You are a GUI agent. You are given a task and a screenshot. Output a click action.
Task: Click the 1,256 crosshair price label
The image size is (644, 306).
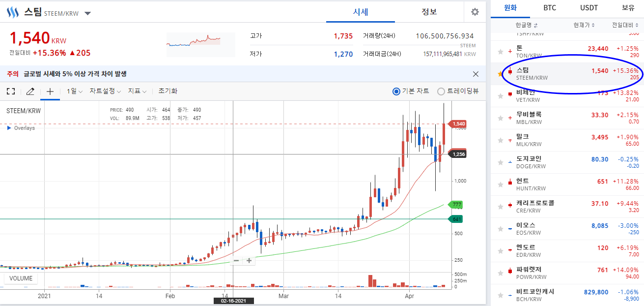pyautogui.click(x=458, y=154)
